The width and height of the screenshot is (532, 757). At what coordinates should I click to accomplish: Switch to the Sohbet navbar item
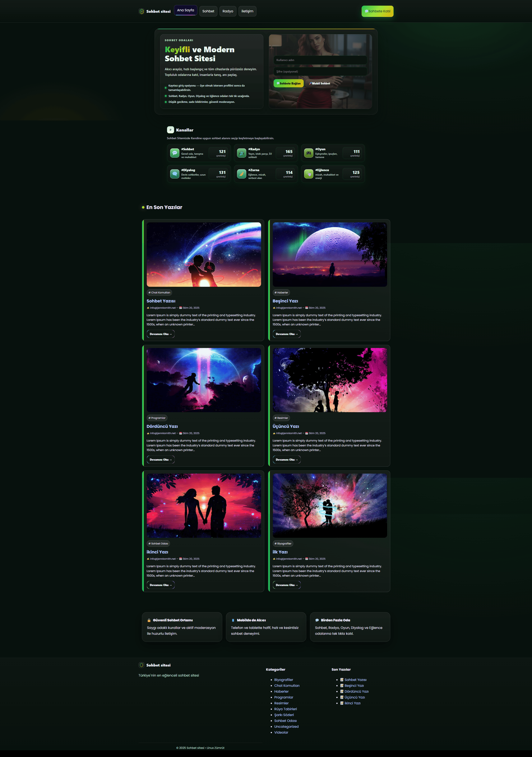tap(208, 11)
